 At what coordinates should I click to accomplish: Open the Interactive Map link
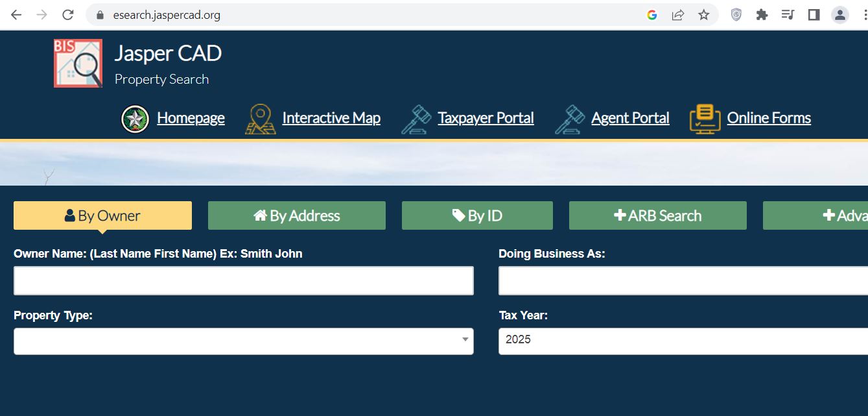331,118
